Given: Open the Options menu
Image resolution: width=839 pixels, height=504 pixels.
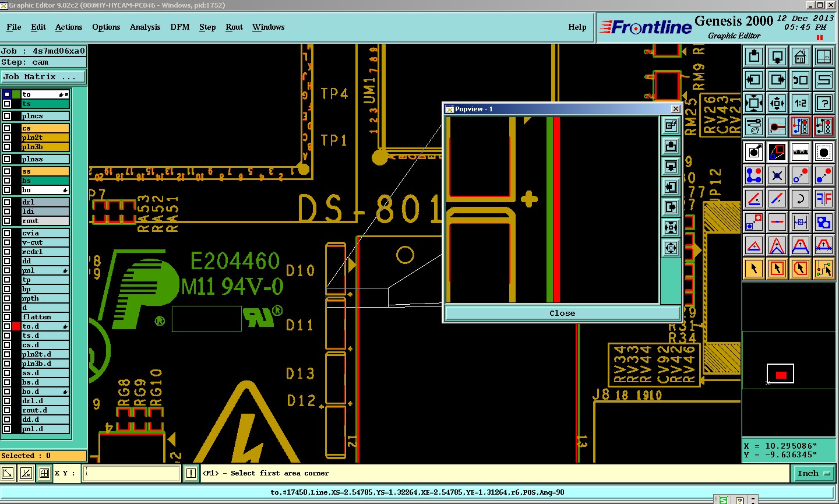Looking at the screenshot, I should tap(106, 27).
